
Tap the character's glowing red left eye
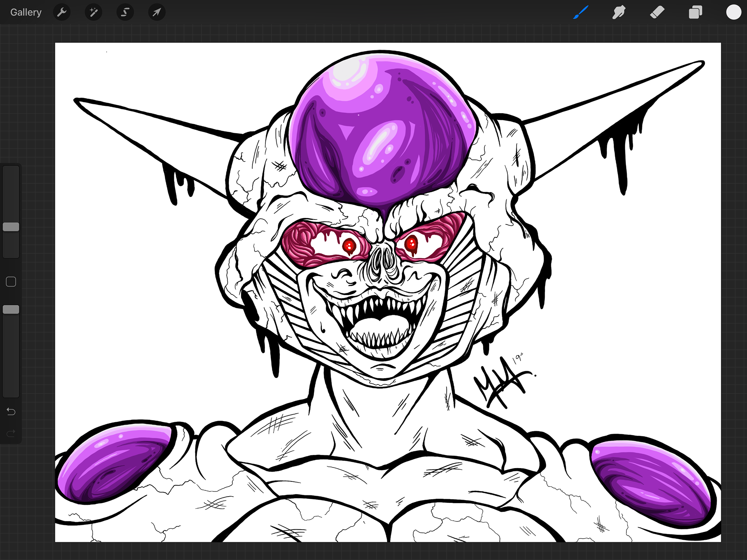pos(349,246)
